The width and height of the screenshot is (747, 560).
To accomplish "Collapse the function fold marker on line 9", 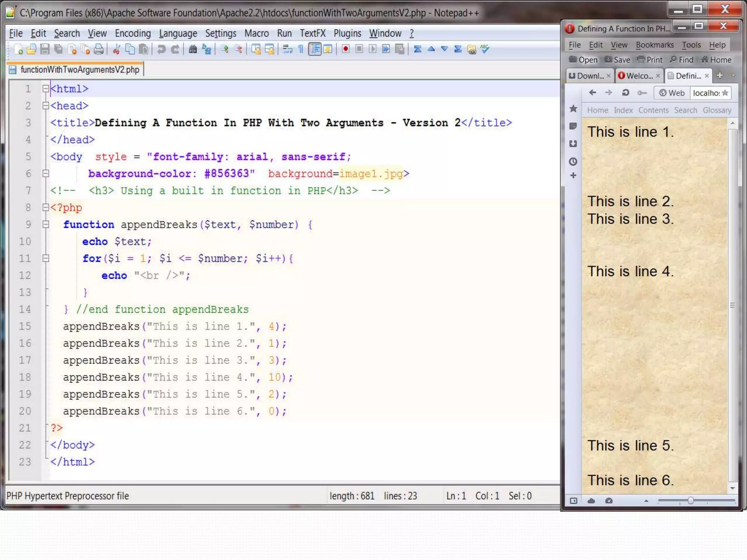I will tap(46, 224).
